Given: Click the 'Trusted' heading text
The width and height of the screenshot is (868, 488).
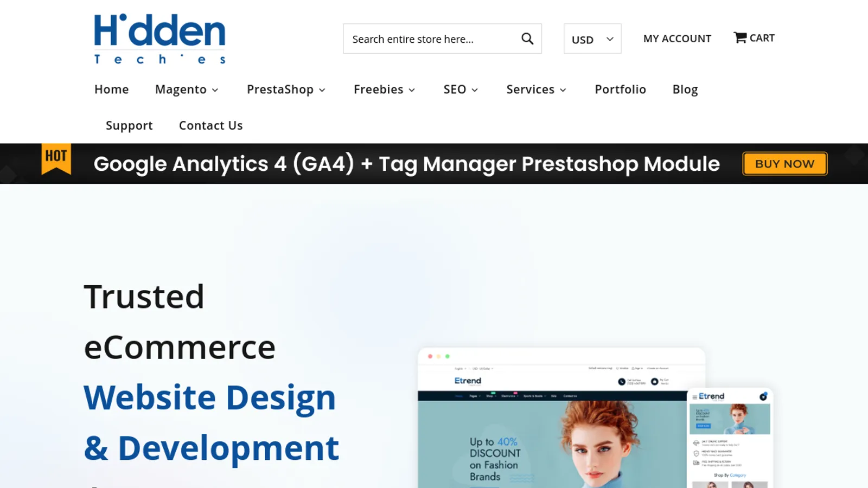Looking at the screenshot, I should pos(144,297).
